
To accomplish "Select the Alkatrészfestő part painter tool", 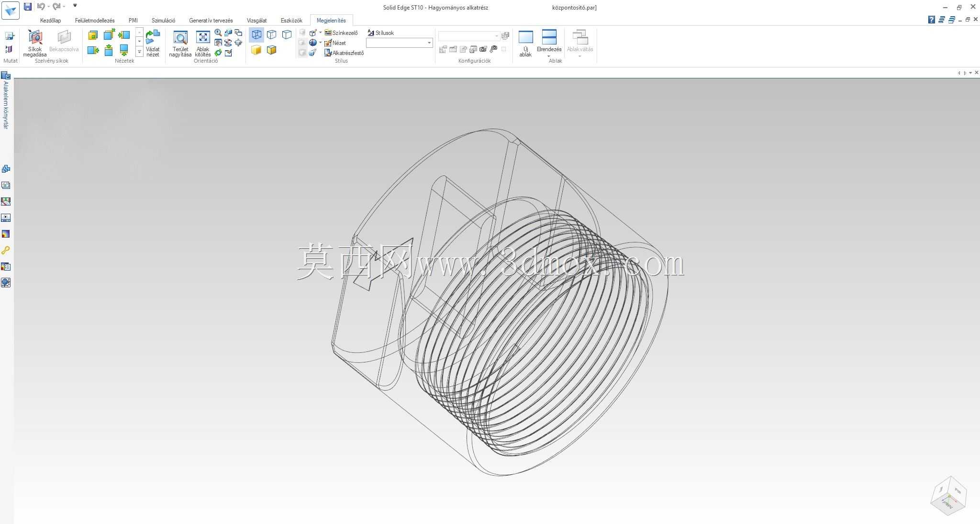I will click(x=344, y=53).
